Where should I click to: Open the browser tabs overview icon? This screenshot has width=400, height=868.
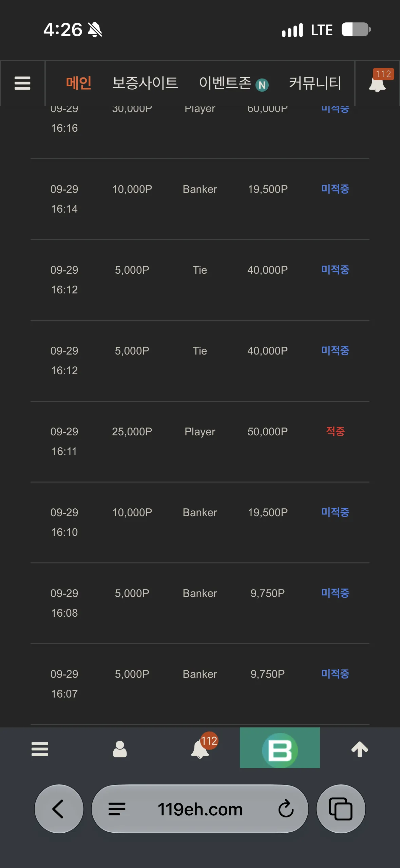[x=341, y=809]
